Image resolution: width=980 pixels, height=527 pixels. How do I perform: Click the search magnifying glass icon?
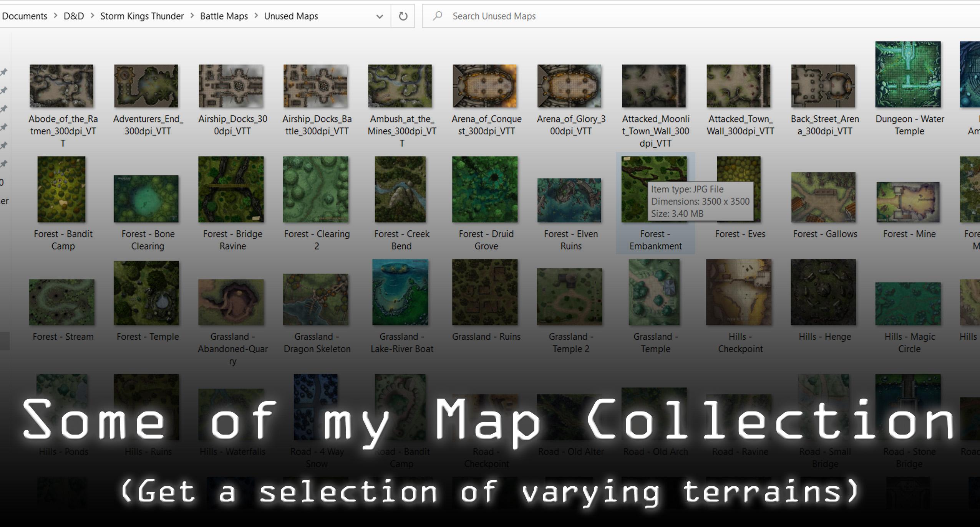point(438,16)
